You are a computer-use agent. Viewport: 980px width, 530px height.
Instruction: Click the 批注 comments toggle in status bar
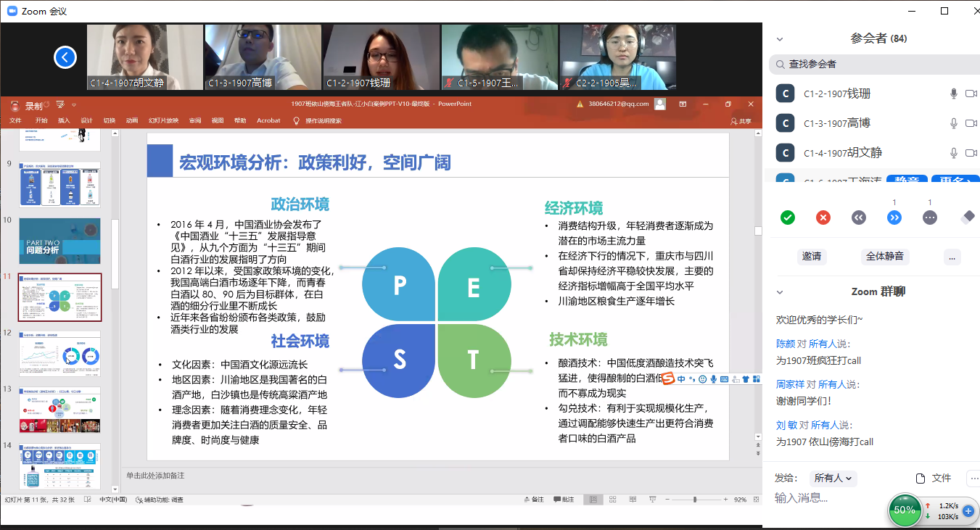(x=564, y=500)
